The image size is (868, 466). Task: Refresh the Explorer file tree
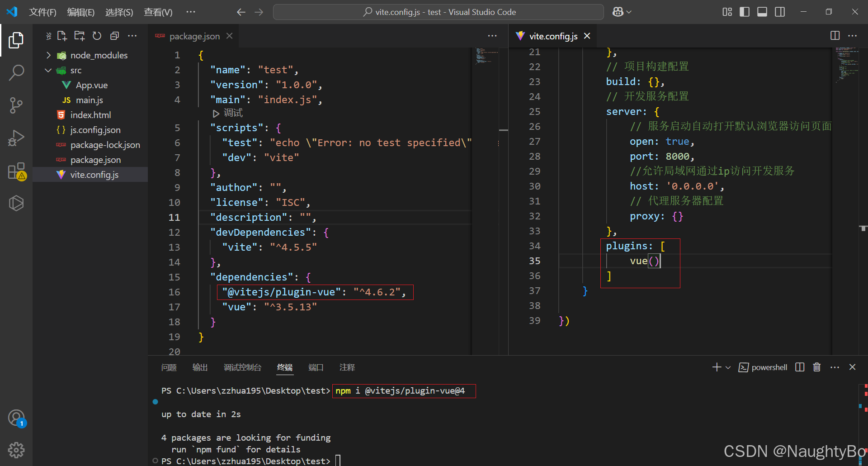point(97,36)
